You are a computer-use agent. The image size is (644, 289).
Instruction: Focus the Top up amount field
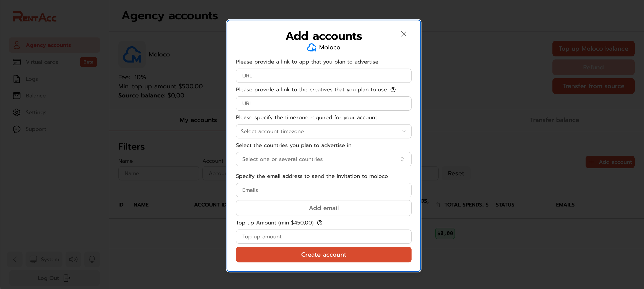click(324, 237)
